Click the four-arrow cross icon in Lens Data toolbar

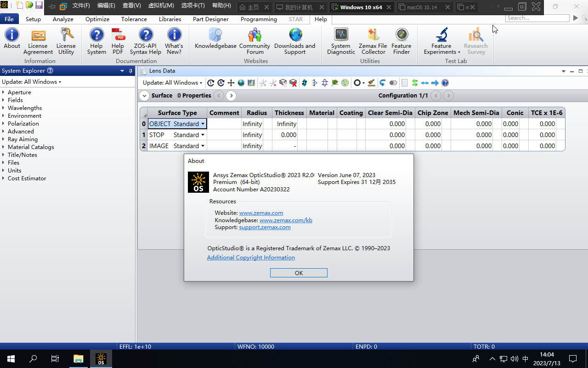(231, 83)
